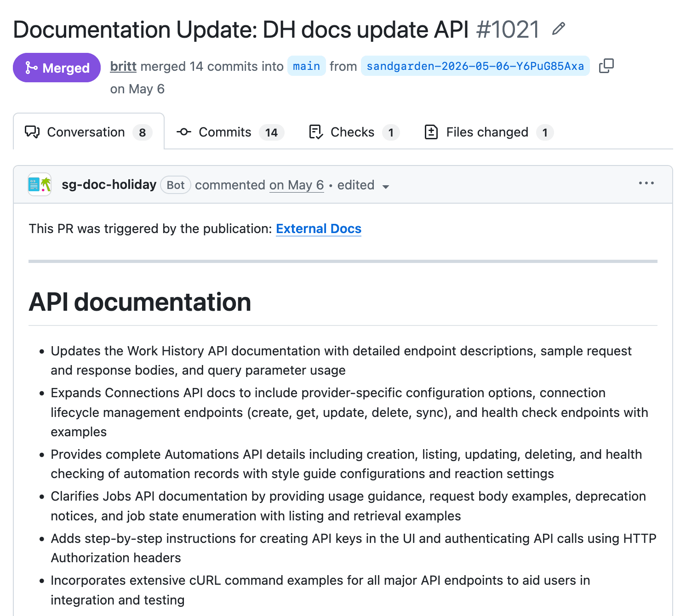The image size is (686, 616).
Task: Click the Commits count badge 14
Action: 271,132
